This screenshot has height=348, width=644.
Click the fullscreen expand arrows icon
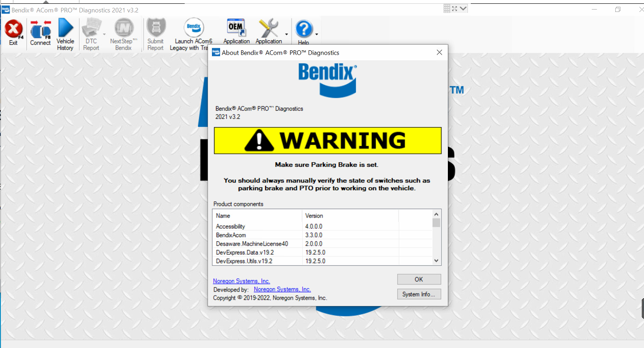click(455, 8)
